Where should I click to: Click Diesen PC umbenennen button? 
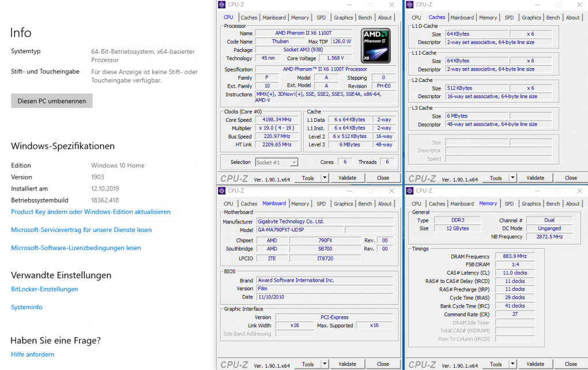click(52, 101)
